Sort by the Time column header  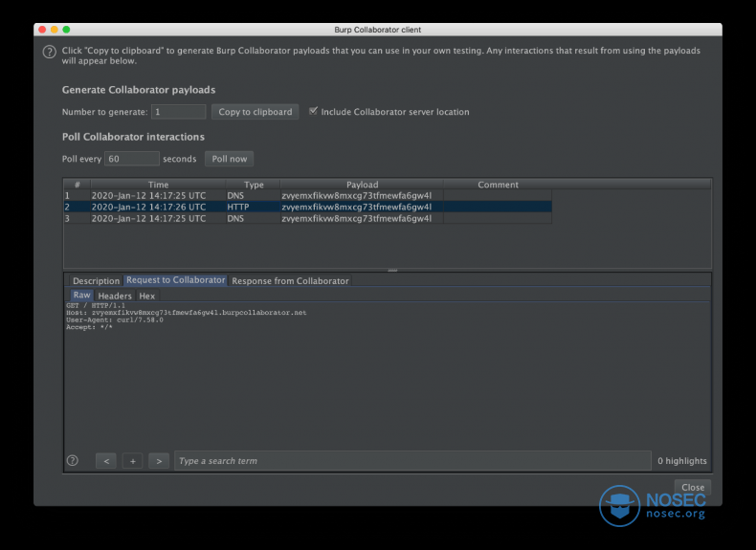point(158,185)
